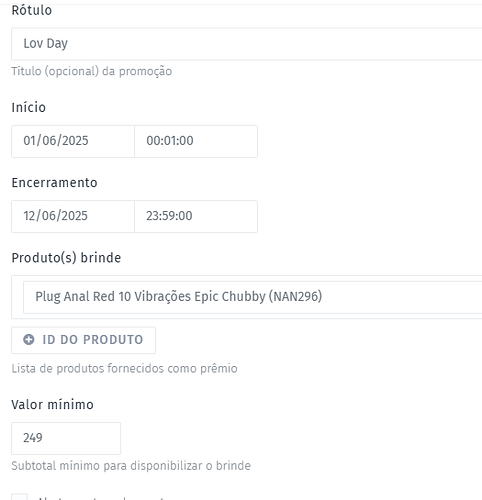Screen dimensions: 482x500
Task: Click the hint Título (opcional) da promoção
Action: click(x=92, y=71)
